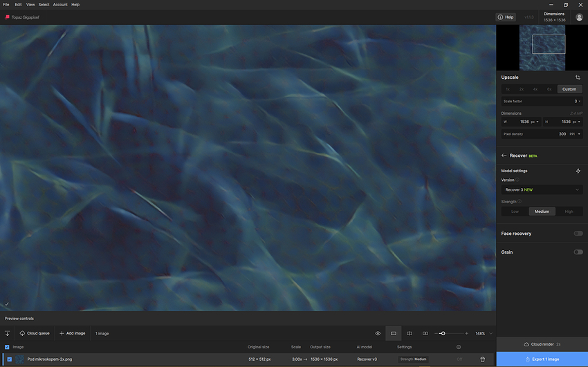Enable the Face recovery switch
This screenshot has width=588, height=367.
(x=578, y=234)
